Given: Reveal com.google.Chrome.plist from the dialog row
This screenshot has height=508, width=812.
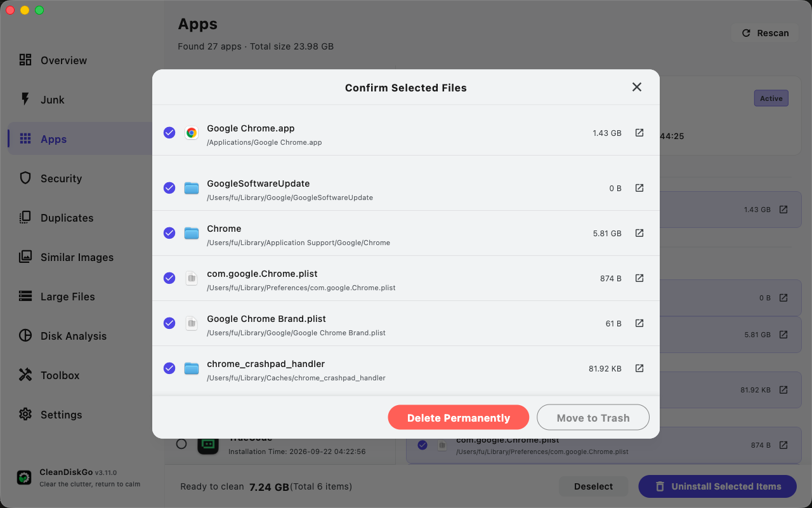Looking at the screenshot, I should point(639,278).
